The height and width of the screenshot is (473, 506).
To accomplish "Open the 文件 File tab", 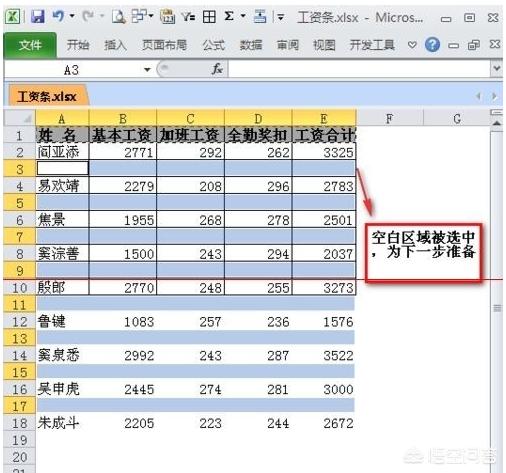I will (30, 45).
